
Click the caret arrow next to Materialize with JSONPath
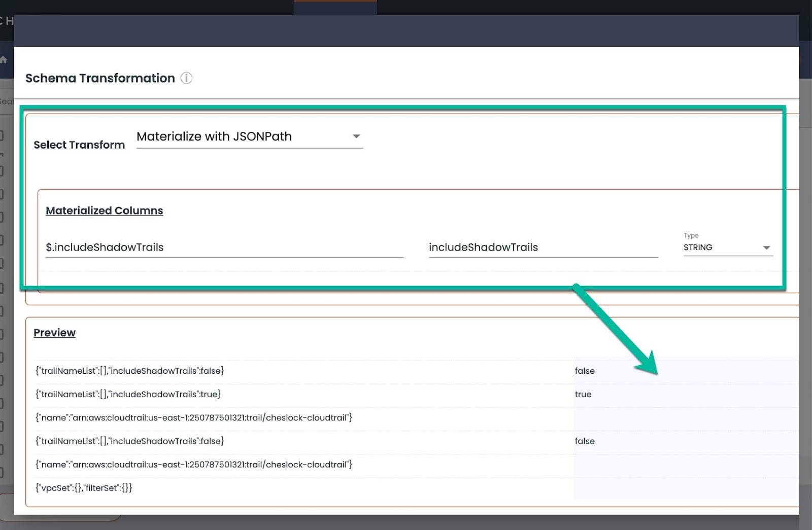356,136
